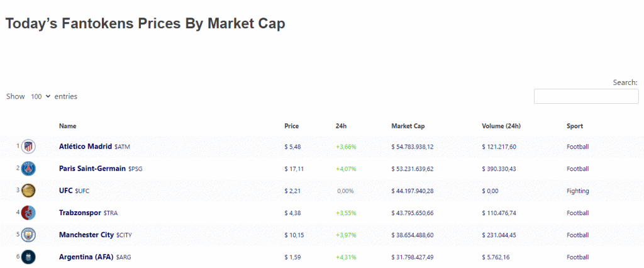Image resolution: width=644 pixels, height=268 pixels.
Task: Open the Manchester City $CITY link
Action: click(96, 235)
